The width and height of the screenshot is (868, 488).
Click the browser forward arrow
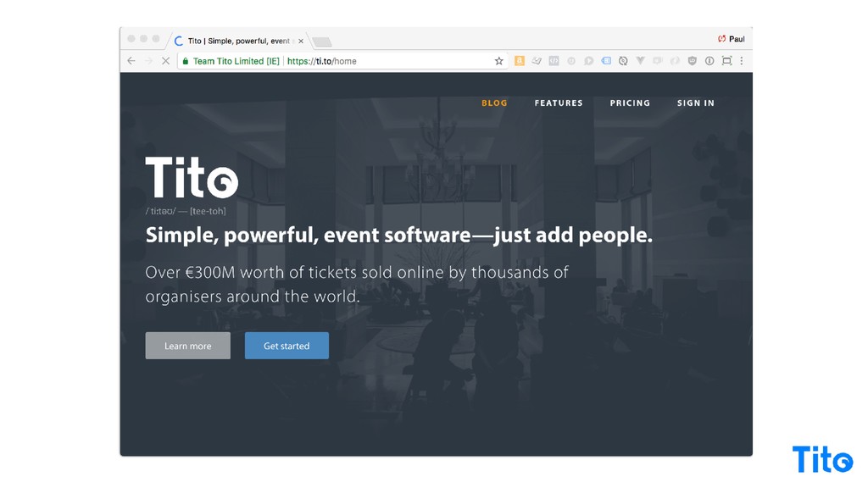coord(148,61)
